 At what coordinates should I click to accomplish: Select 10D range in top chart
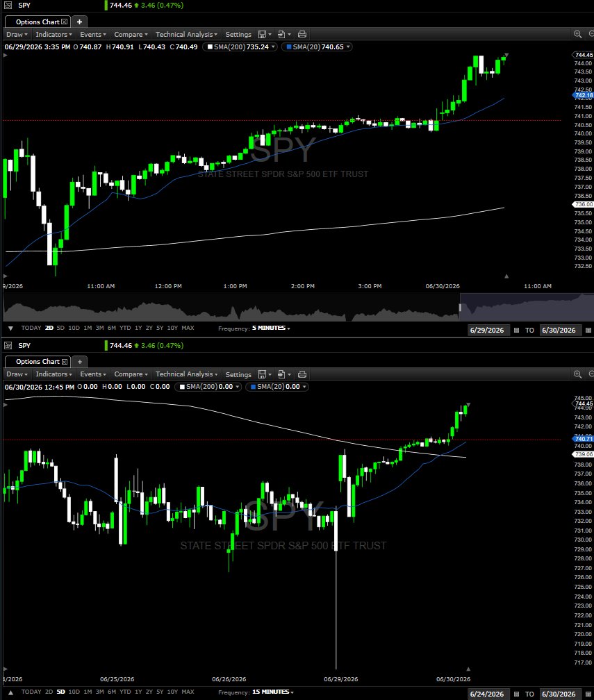pos(74,328)
